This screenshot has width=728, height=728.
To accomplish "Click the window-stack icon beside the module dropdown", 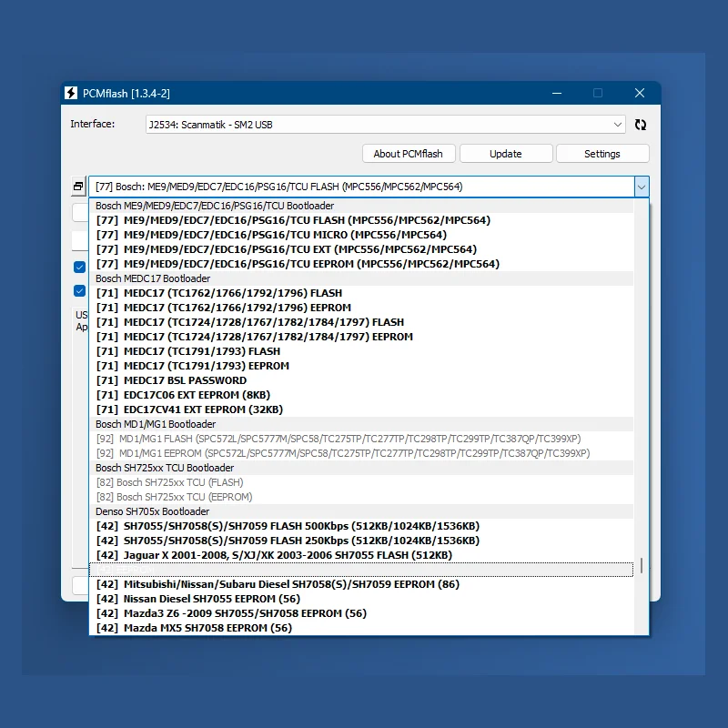I will [x=78, y=187].
